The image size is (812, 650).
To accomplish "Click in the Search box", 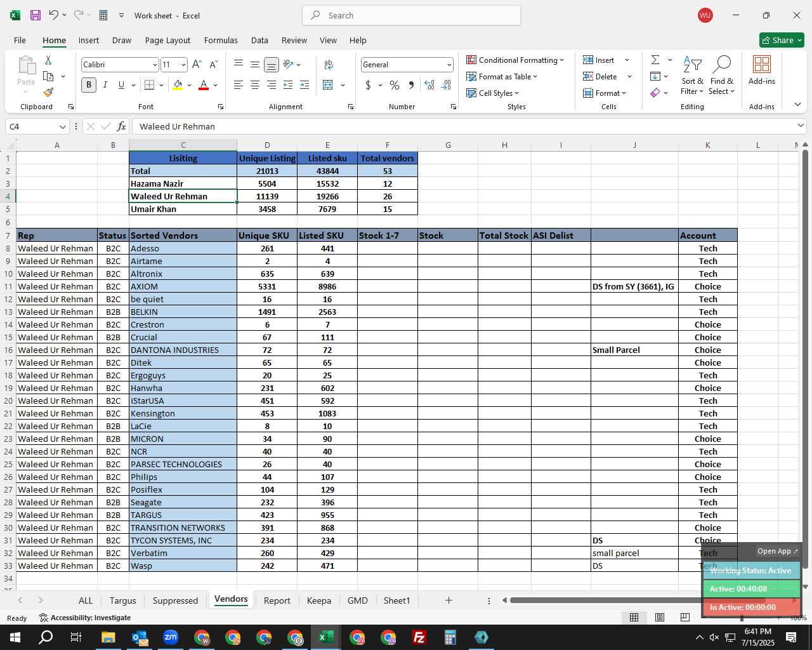I will click(x=411, y=15).
